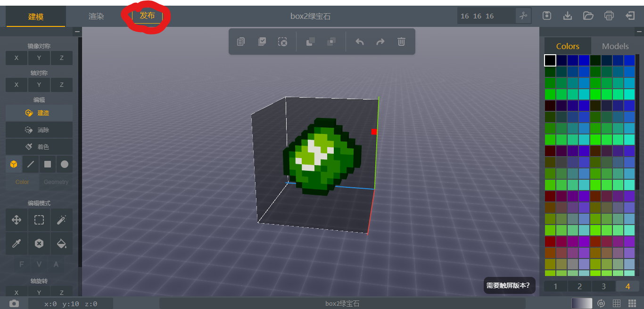Screen dimensions: 644x309
Task: Select the 着色 paint mode button
Action: [x=39, y=147]
